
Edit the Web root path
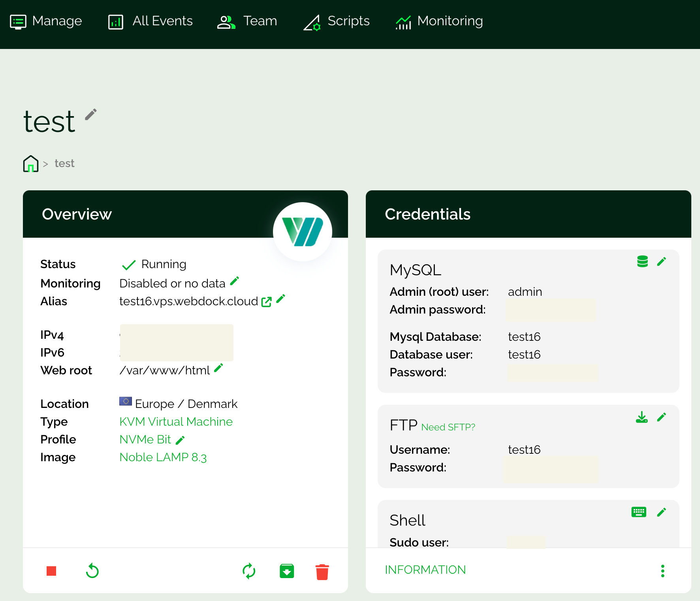[x=218, y=368]
